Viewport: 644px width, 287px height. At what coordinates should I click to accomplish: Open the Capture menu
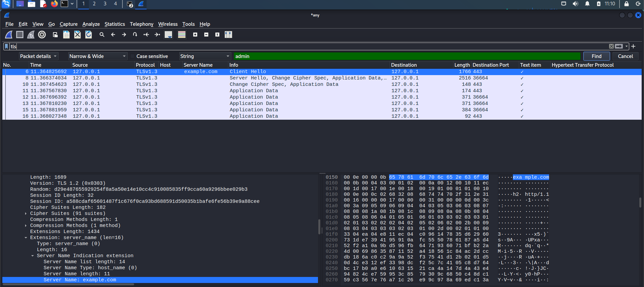pos(68,24)
